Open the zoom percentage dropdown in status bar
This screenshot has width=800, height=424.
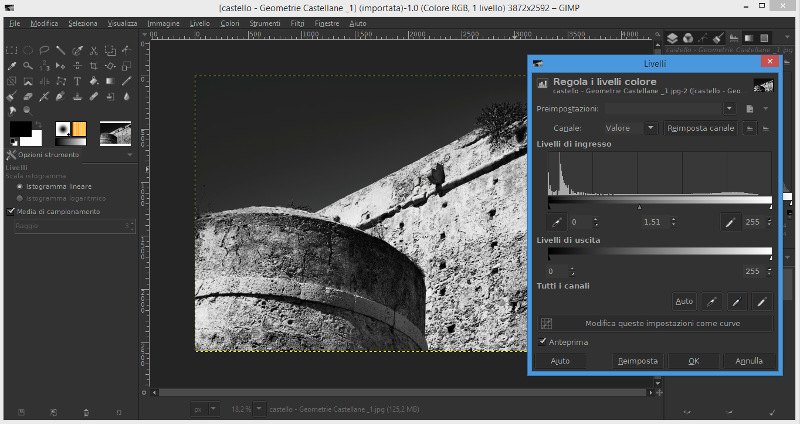point(259,409)
